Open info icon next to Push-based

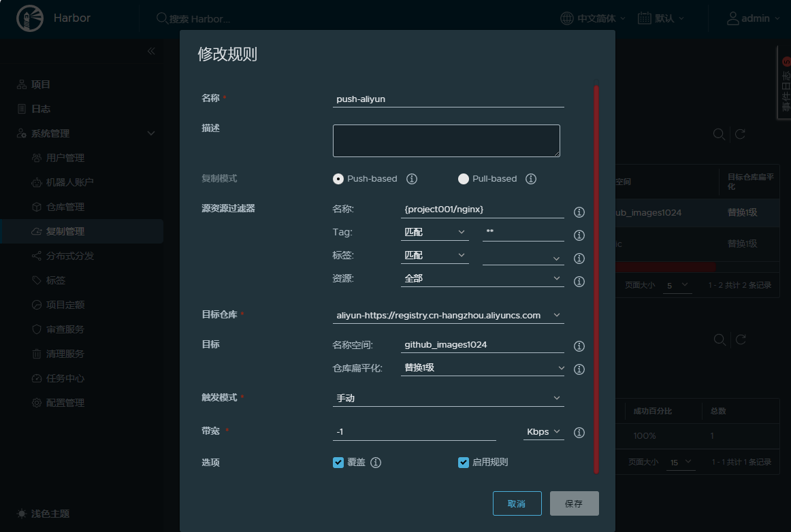[412, 179]
